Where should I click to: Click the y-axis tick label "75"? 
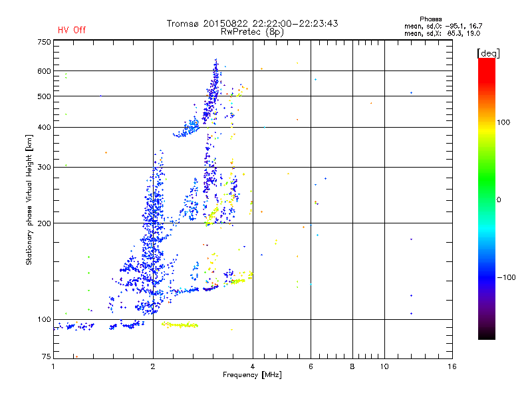tap(47, 356)
